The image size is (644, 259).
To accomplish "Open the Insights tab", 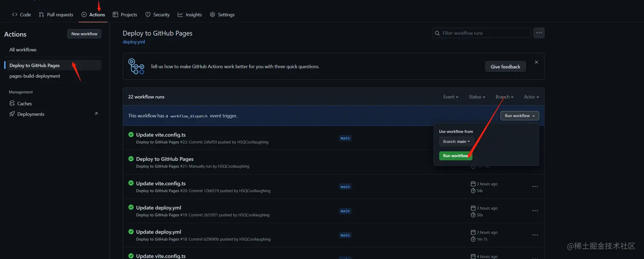I will [x=190, y=14].
